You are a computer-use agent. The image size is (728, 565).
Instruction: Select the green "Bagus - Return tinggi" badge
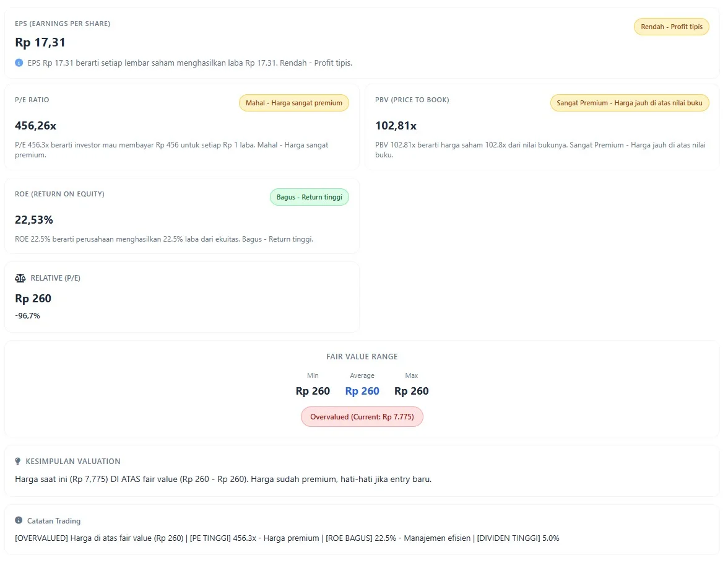[309, 197]
